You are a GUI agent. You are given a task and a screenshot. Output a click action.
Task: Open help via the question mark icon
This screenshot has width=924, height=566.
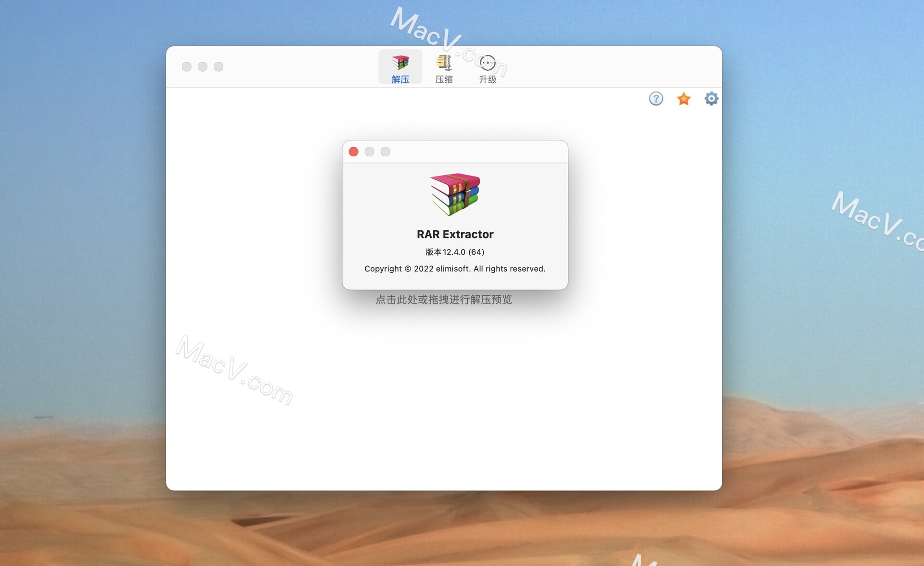[656, 99]
